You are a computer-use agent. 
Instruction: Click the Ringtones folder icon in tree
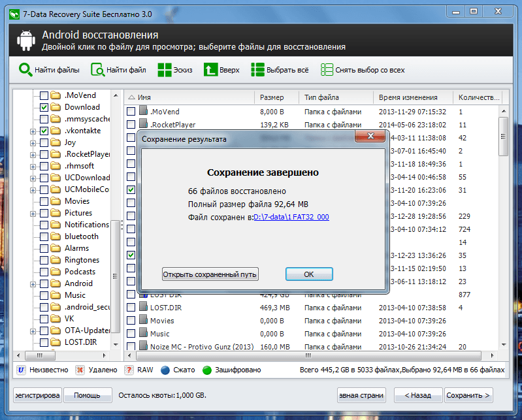(56, 260)
